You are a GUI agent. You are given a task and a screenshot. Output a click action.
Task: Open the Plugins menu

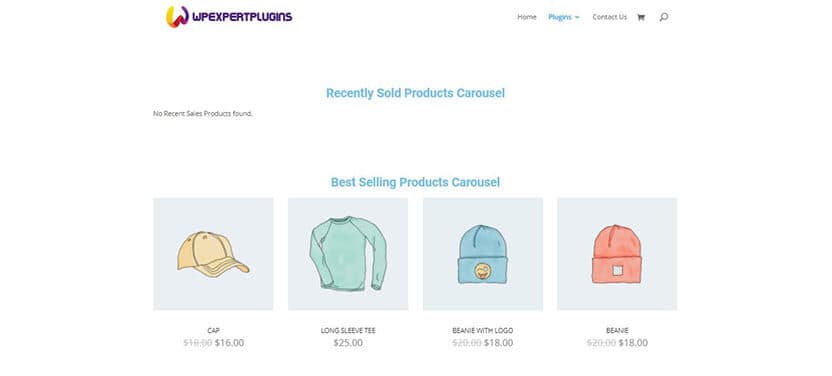tap(560, 17)
